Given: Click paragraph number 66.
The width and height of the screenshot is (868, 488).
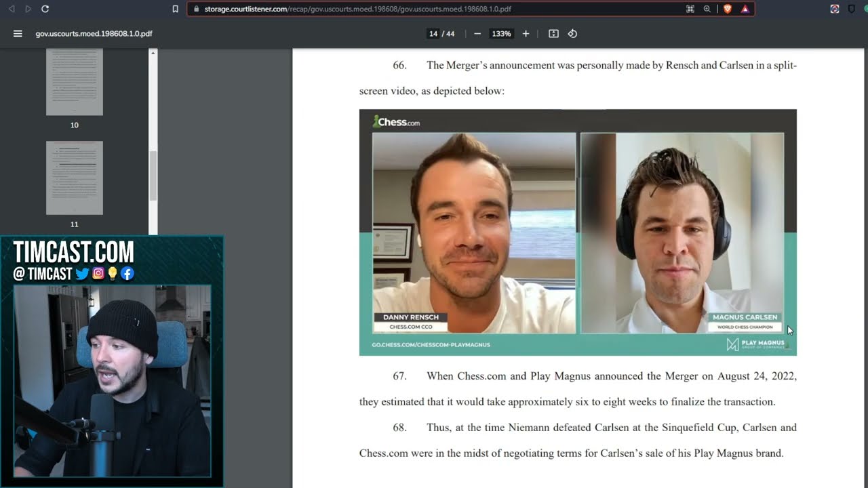Looking at the screenshot, I should tap(399, 65).
